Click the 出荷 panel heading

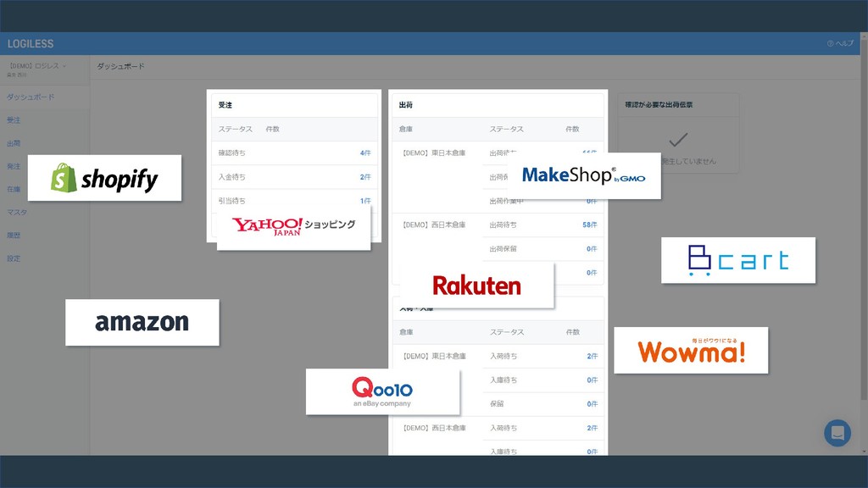tap(406, 105)
